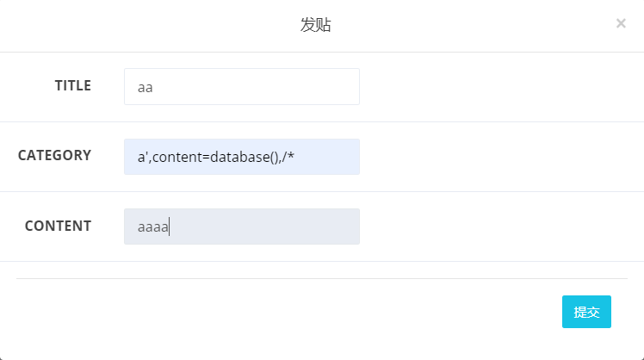Click the empty right part of Title field

pos(293,87)
